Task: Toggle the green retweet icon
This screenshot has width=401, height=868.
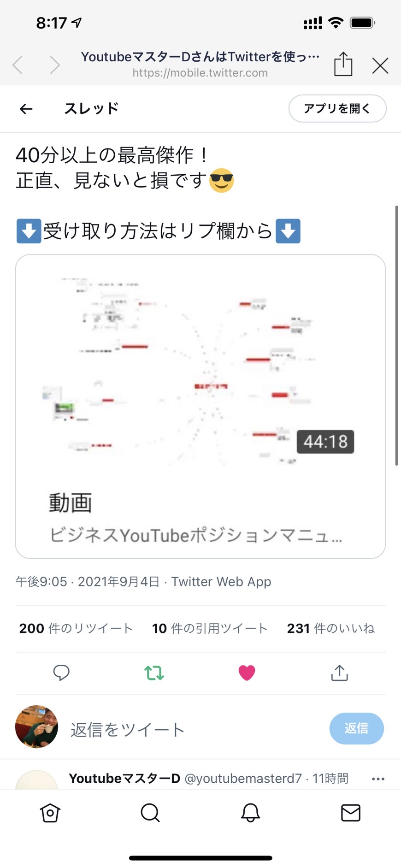Action: coord(154,673)
